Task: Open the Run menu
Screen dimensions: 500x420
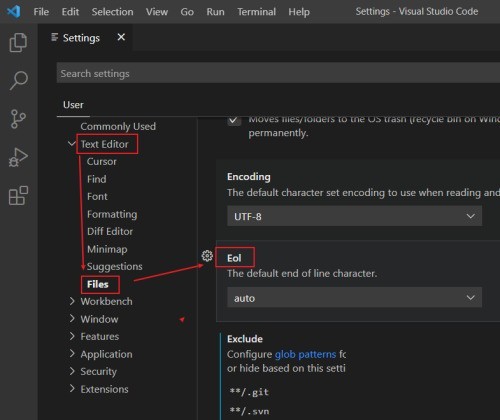Action: (x=215, y=12)
